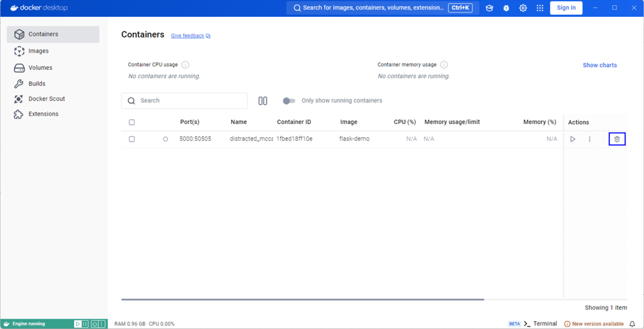
Task: Toggle Only show running containers switch
Action: tap(289, 100)
